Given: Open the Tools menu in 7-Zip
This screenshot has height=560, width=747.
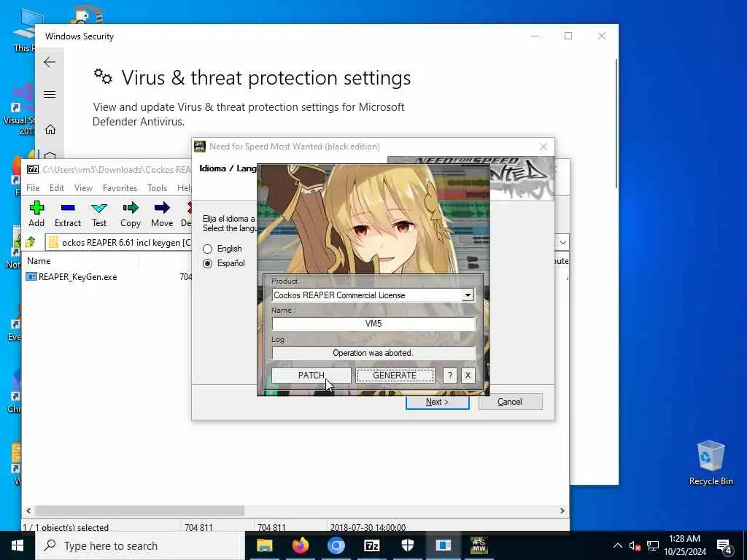Looking at the screenshot, I should [x=157, y=188].
